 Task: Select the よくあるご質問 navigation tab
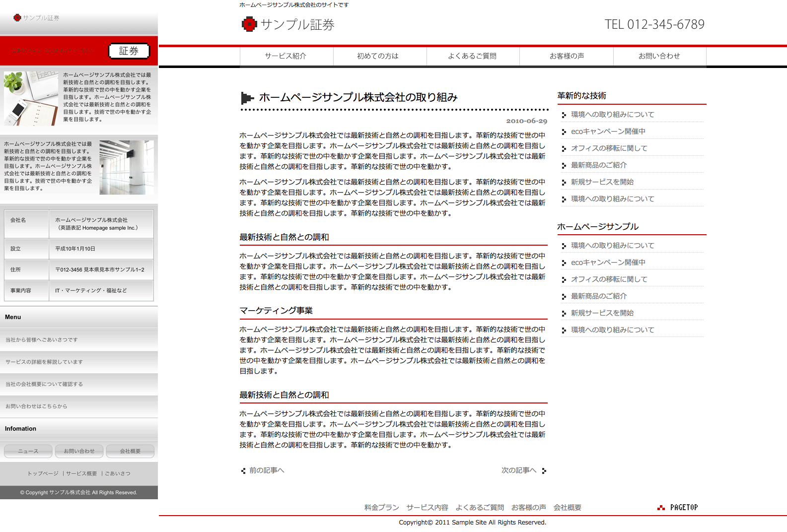tap(472, 56)
